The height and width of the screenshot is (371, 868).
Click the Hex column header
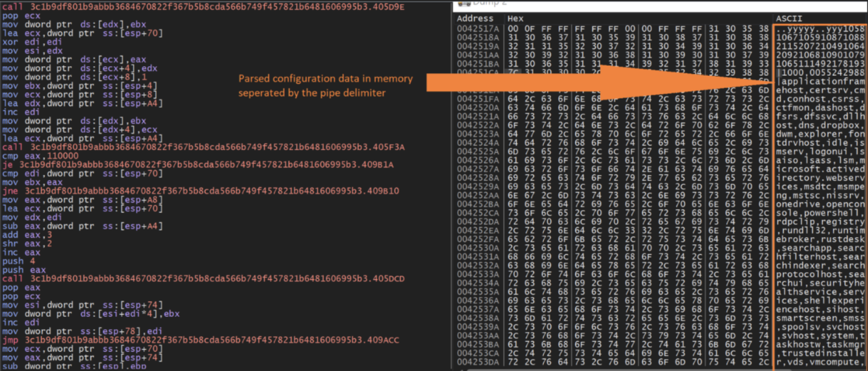(x=515, y=19)
